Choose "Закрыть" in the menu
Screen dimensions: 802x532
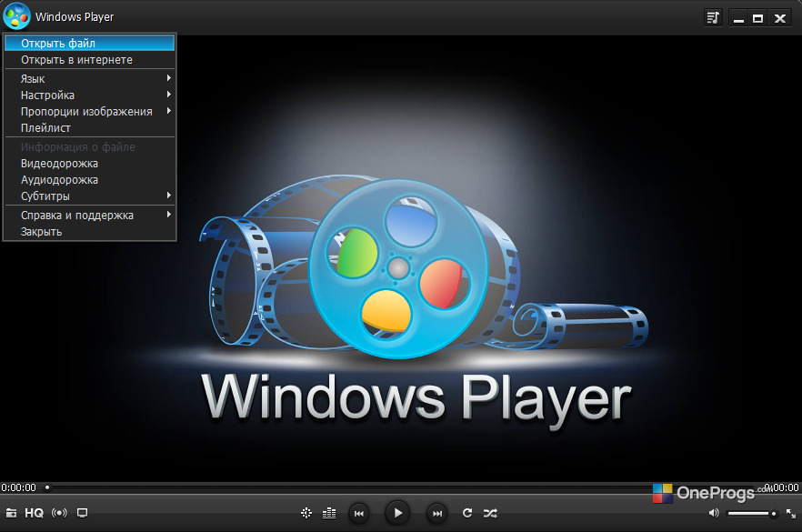(89, 232)
